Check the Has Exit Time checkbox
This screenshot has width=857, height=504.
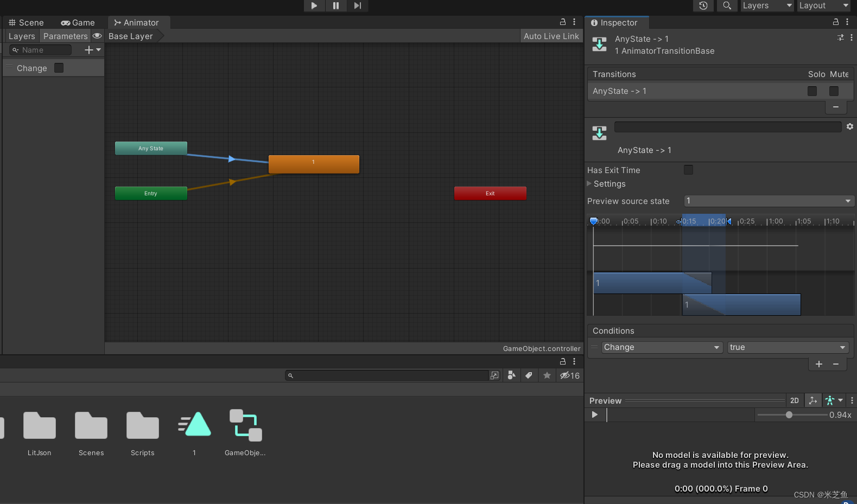click(x=688, y=170)
